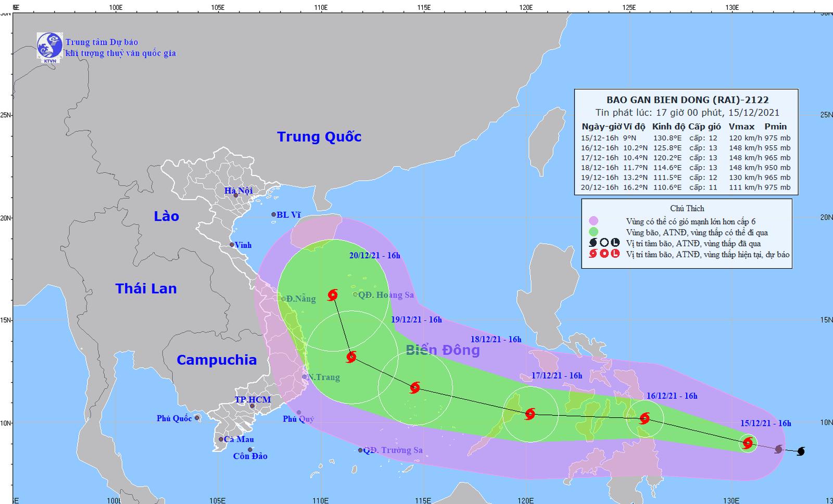833x504 pixels.
Task: Click the black past storm icon at the track's eastern end
Action: [x=800, y=451]
